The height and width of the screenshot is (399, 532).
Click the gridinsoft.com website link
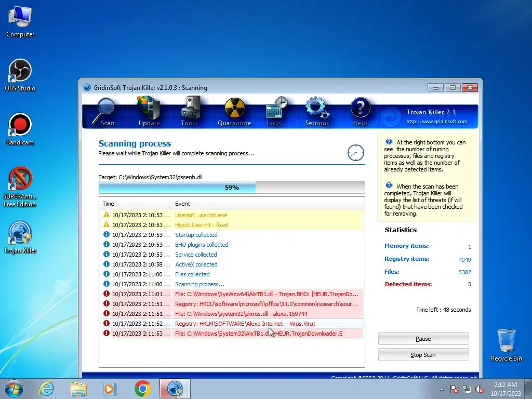pos(436,122)
